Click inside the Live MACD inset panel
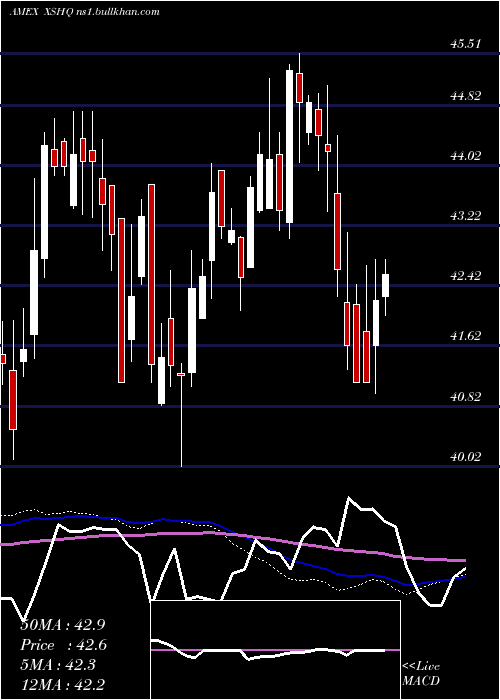 coord(275,650)
